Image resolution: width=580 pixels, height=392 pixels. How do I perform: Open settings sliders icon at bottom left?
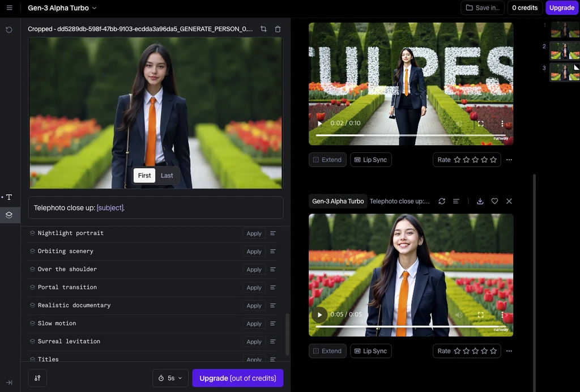coord(37,378)
